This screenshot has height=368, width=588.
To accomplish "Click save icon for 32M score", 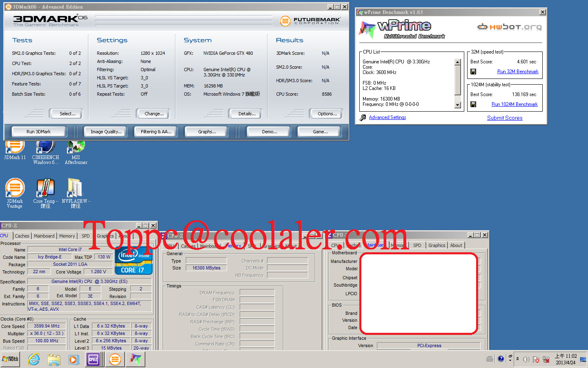I will point(473,72).
